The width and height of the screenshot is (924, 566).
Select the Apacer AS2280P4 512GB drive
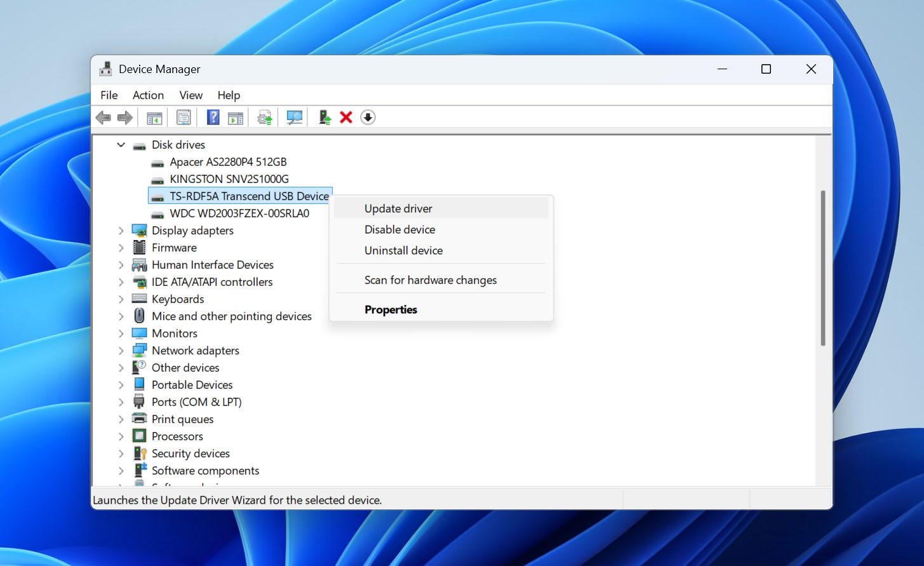[228, 162]
